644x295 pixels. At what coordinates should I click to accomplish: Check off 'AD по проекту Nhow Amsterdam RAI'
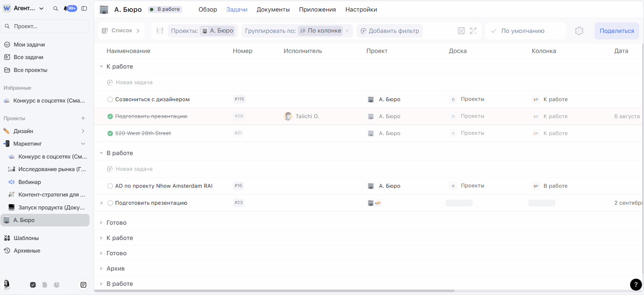tap(110, 186)
